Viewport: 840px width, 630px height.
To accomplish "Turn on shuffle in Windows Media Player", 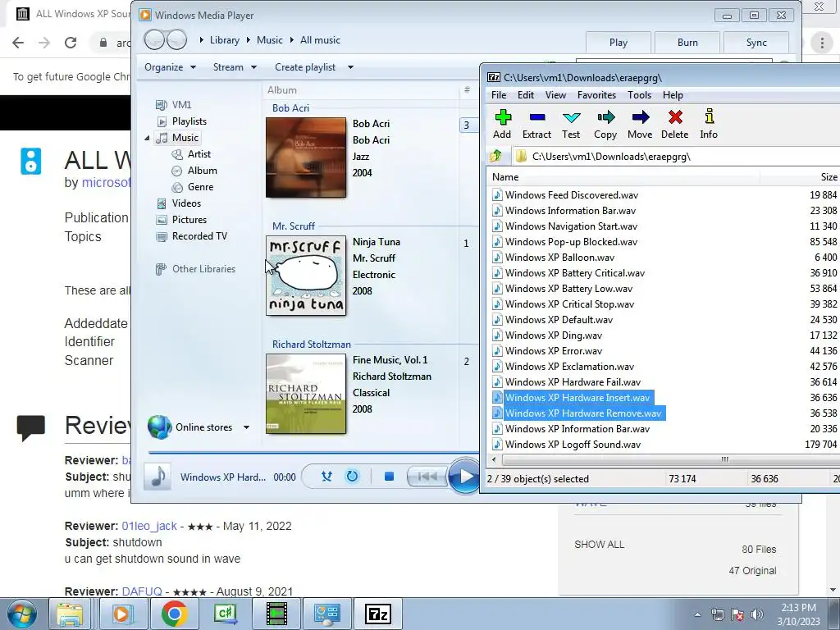I will point(326,477).
